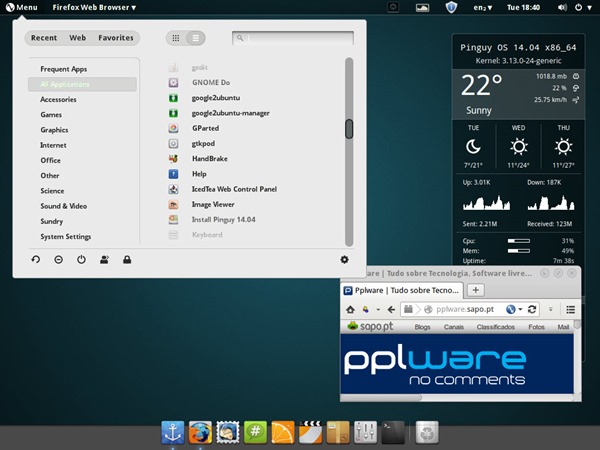
Task: Click Fotos link on sapo bar
Action: (536, 327)
